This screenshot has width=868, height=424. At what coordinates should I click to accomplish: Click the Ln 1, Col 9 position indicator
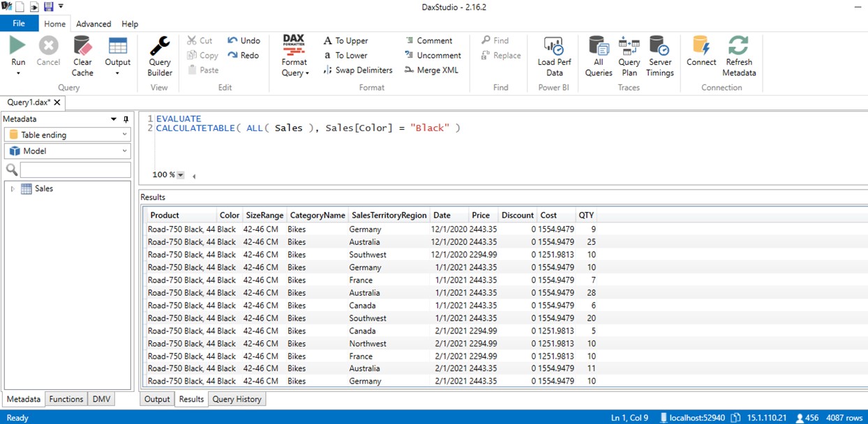pyautogui.click(x=629, y=418)
